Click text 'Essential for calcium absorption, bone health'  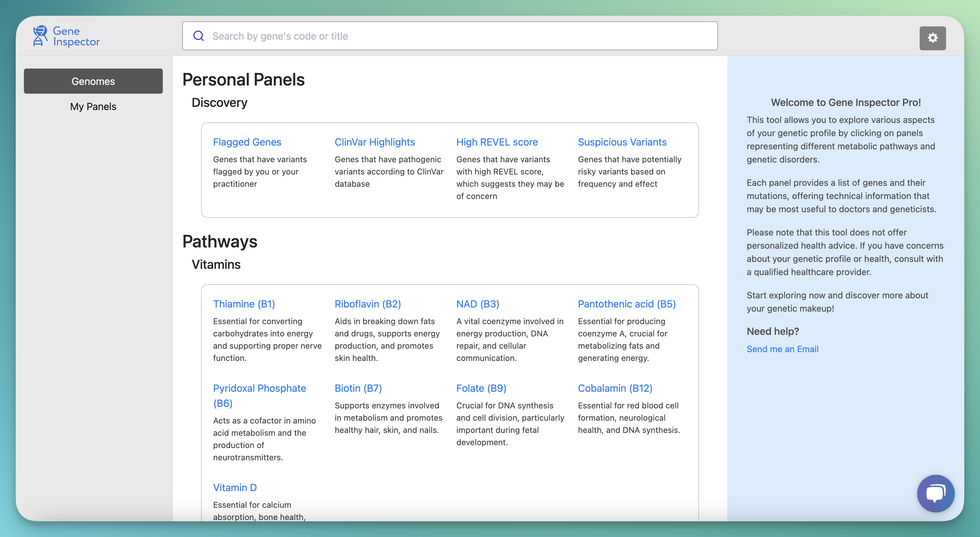coord(259,511)
